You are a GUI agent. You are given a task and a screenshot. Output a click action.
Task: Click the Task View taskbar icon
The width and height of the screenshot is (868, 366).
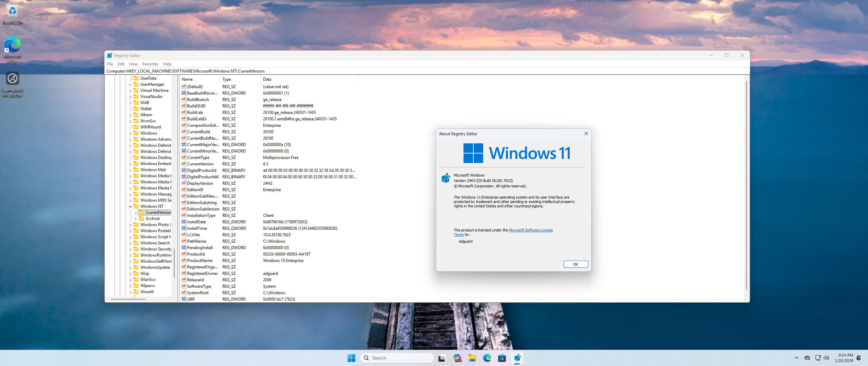click(x=441, y=358)
